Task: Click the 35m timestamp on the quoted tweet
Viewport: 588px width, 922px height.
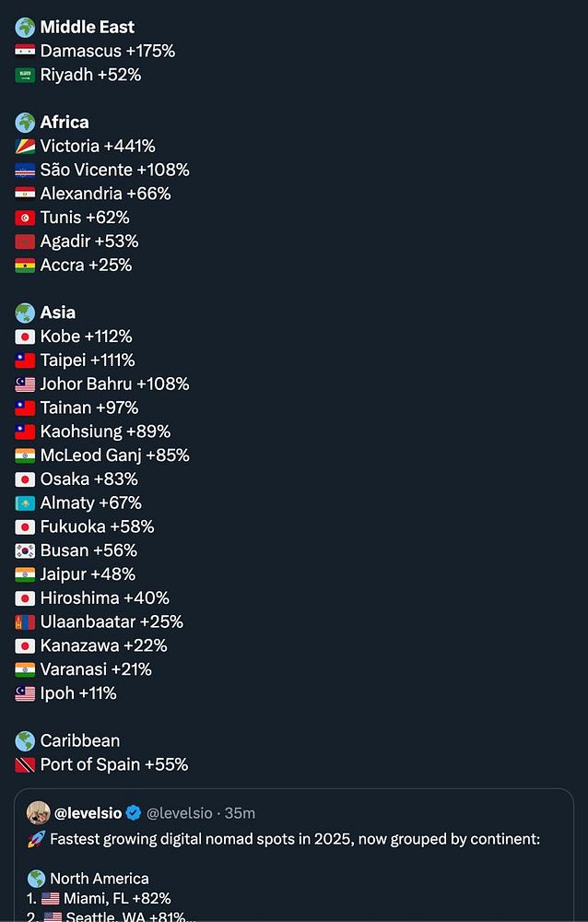Action: [241, 813]
